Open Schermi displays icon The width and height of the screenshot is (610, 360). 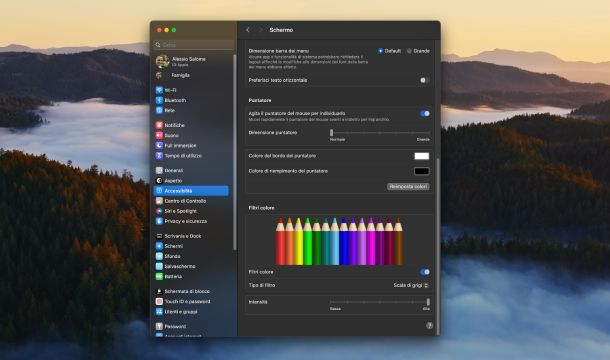159,246
